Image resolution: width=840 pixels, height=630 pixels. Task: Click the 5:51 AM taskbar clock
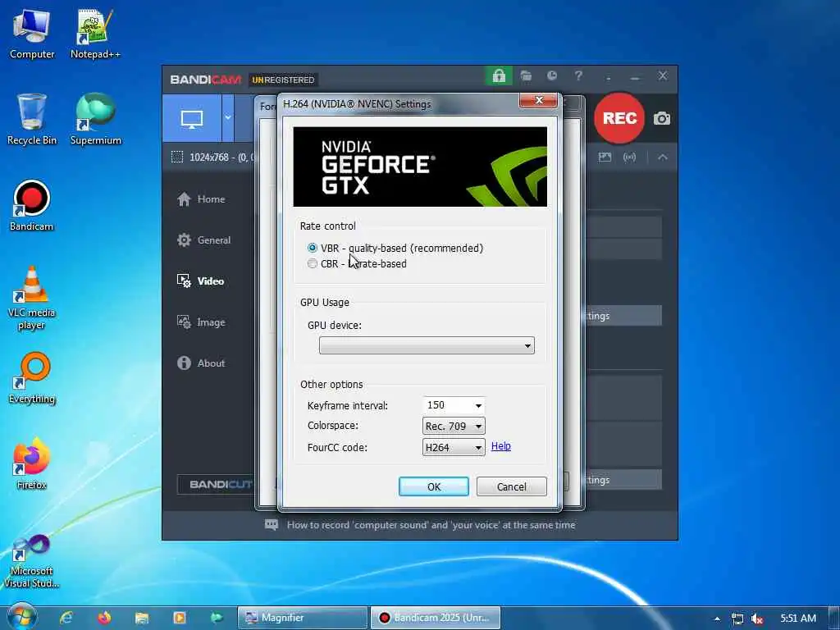pyautogui.click(x=798, y=619)
